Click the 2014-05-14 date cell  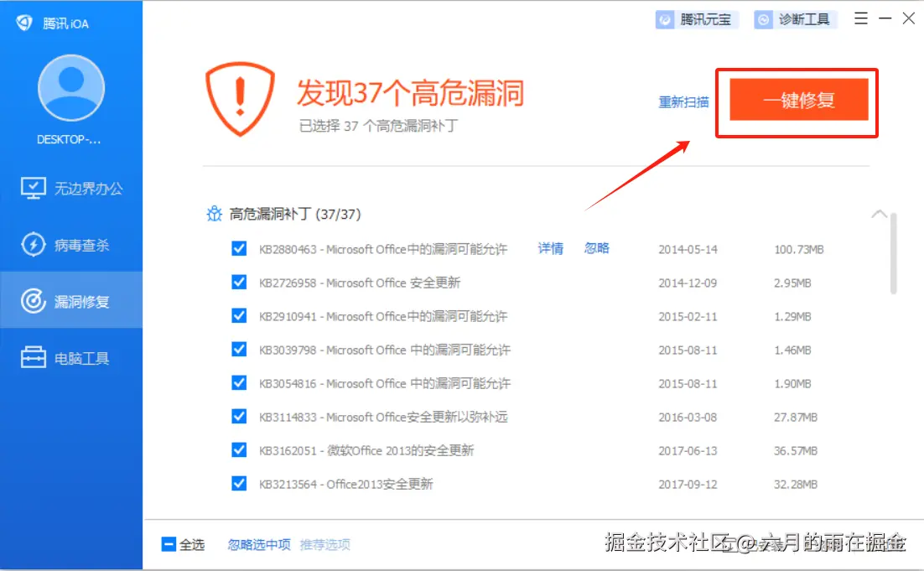pos(688,249)
